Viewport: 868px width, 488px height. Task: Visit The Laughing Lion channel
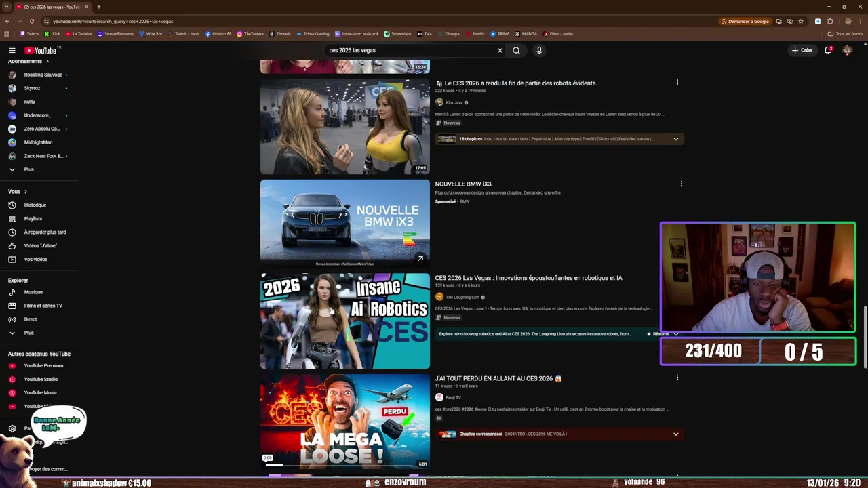point(462,297)
